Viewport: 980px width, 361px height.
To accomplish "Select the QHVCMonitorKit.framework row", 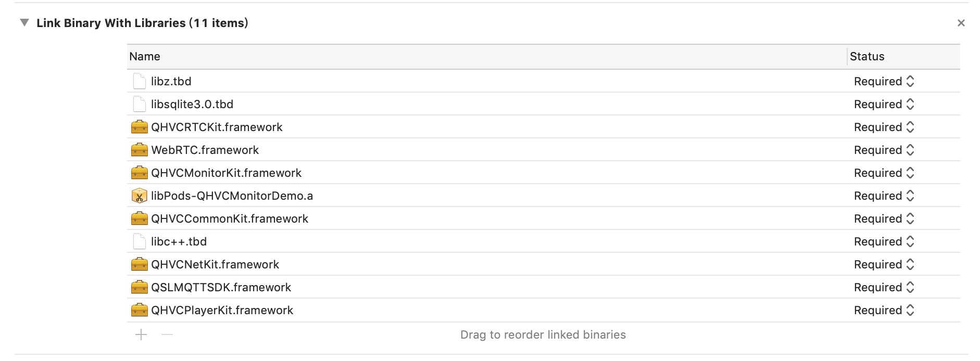I will click(x=544, y=173).
